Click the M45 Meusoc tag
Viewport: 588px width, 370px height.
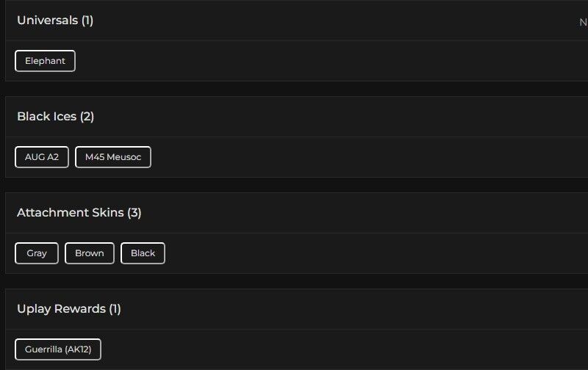[x=113, y=157]
